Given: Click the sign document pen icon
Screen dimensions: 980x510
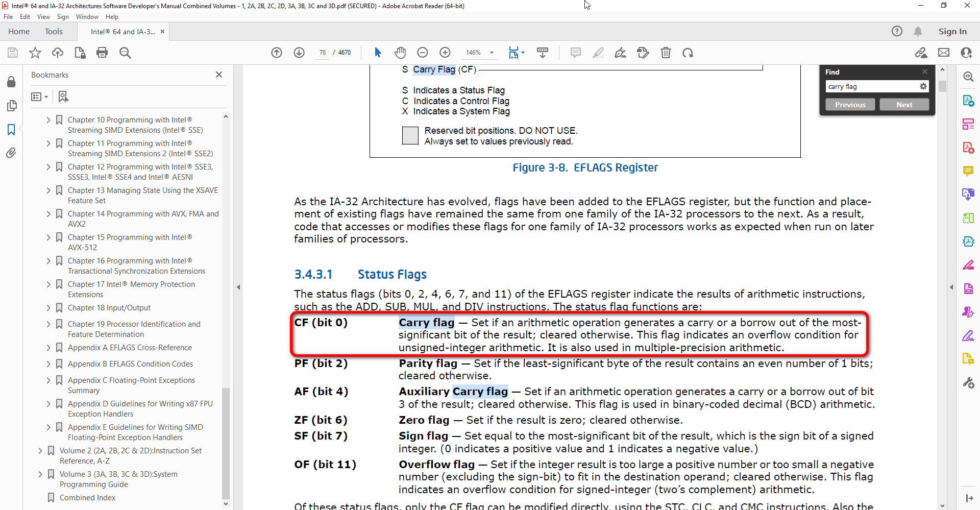Looking at the screenshot, I should coord(621,53).
